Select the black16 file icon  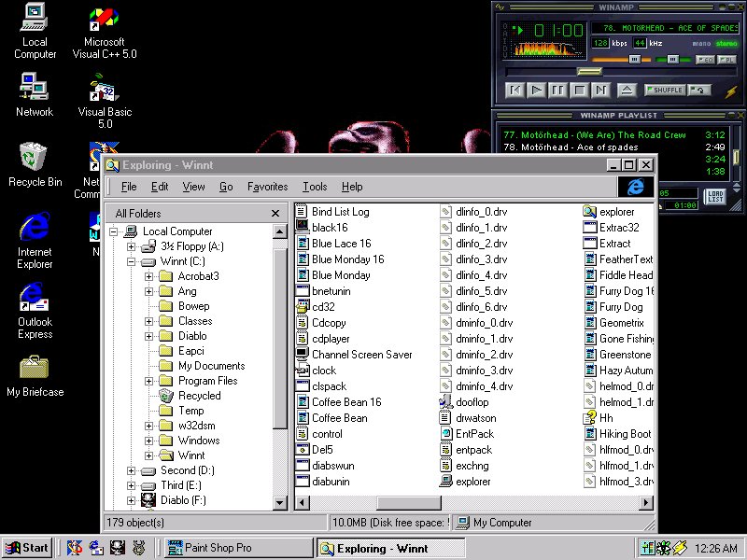302,227
